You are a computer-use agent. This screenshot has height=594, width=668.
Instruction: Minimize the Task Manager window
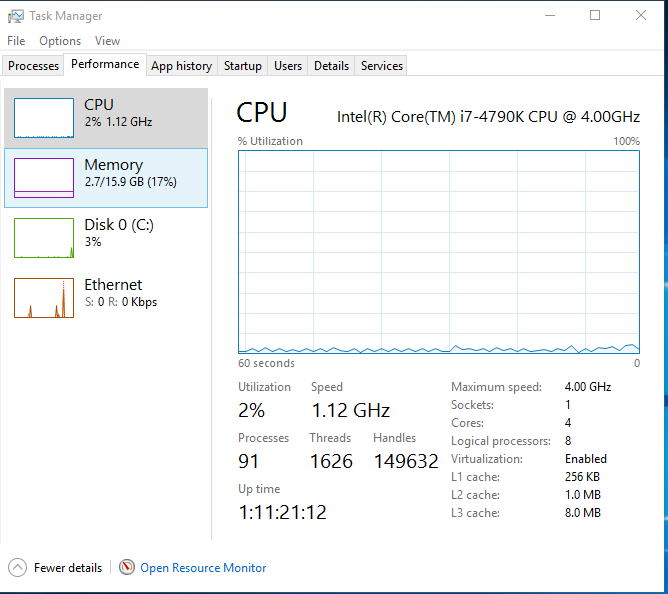pos(550,16)
